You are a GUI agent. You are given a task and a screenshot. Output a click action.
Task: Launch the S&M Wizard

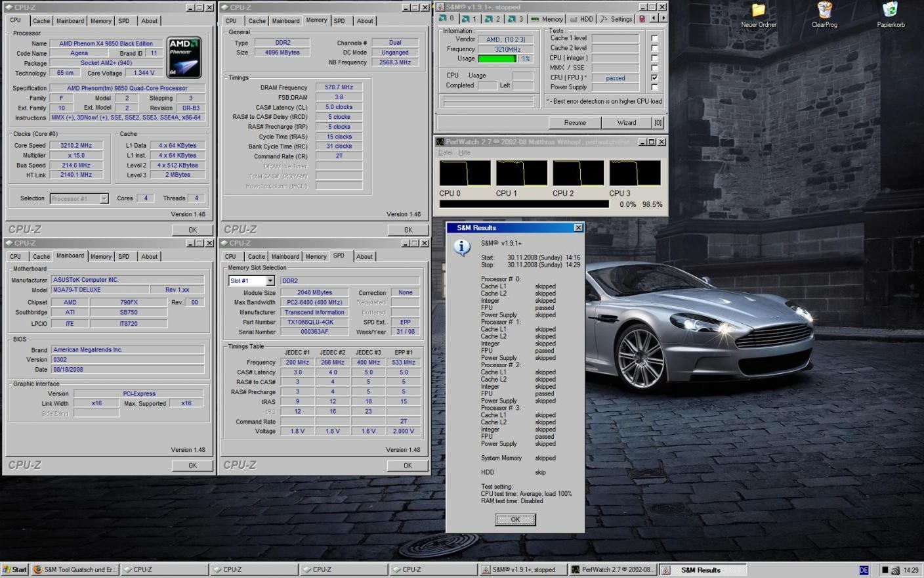point(627,123)
